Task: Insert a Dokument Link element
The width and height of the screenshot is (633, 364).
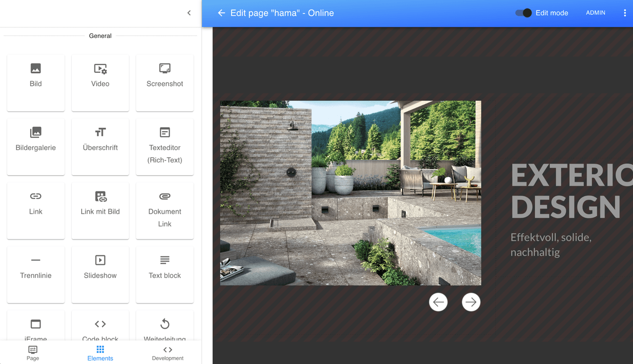Action: (x=165, y=210)
